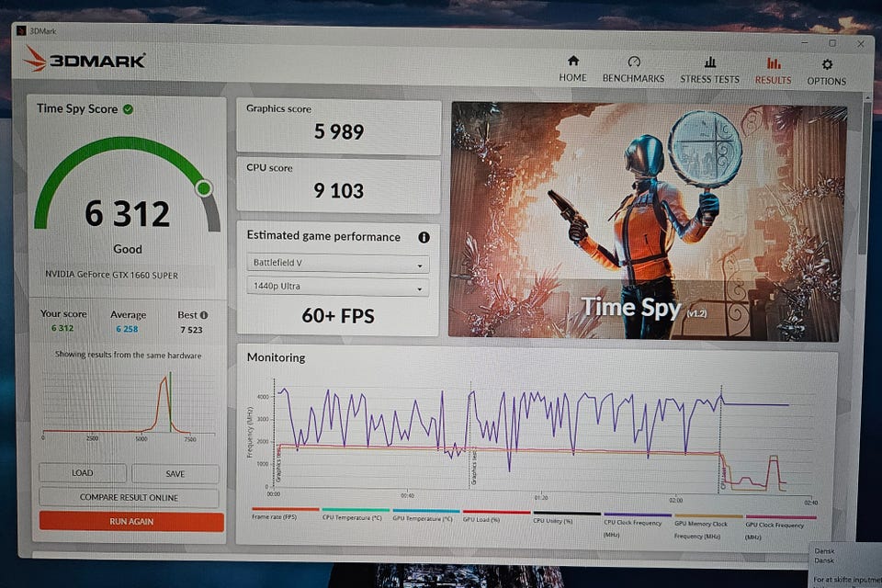Image resolution: width=882 pixels, height=588 pixels.
Task: Click the Benchmarks gauge icon
Action: 634,62
